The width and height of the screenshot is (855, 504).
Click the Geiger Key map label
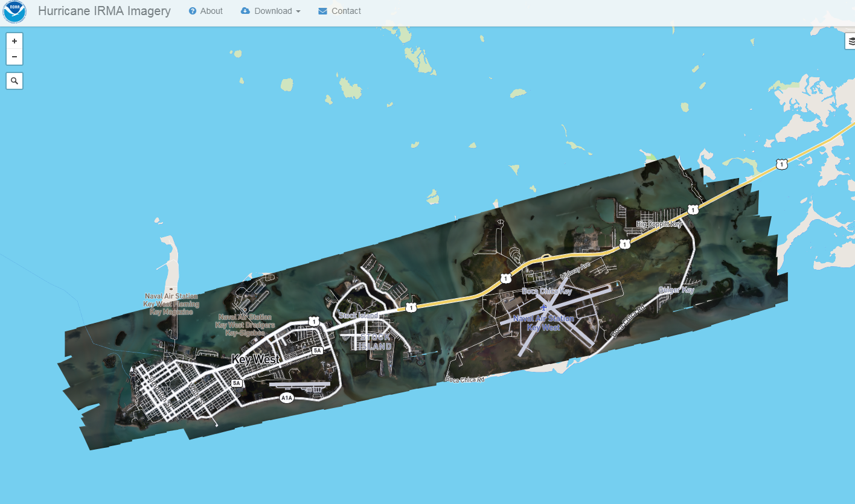[676, 290]
